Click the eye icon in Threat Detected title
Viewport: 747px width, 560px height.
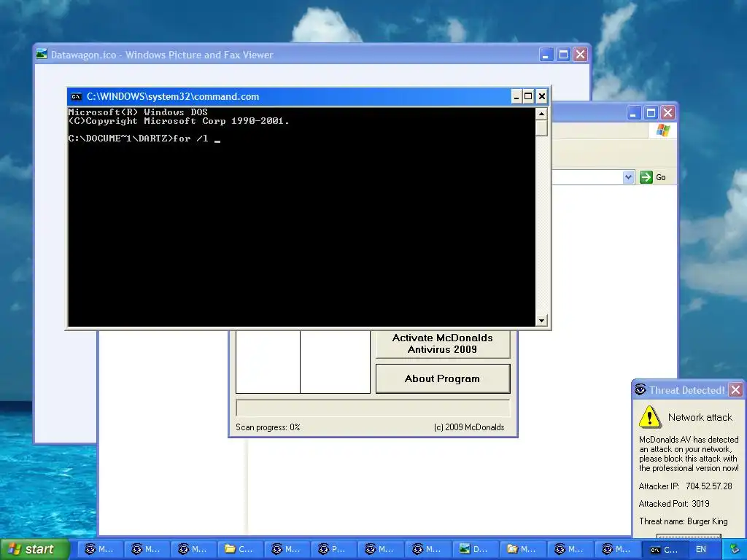tap(640, 389)
